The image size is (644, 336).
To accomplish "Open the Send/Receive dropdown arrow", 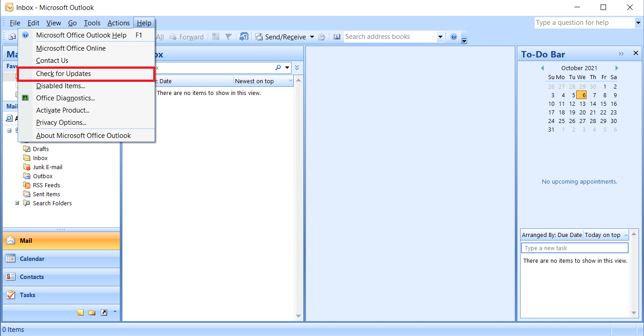I will tap(312, 37).
